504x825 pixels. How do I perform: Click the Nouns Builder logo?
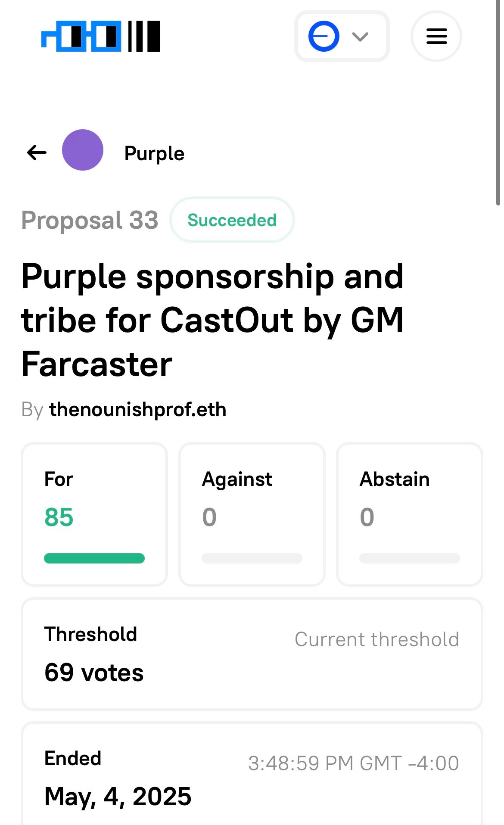point(101,36)
